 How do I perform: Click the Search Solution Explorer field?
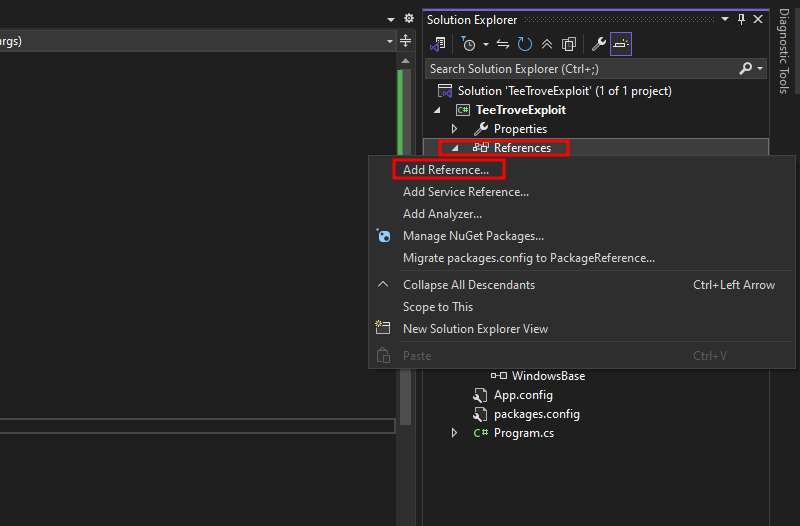click(580, 69)
